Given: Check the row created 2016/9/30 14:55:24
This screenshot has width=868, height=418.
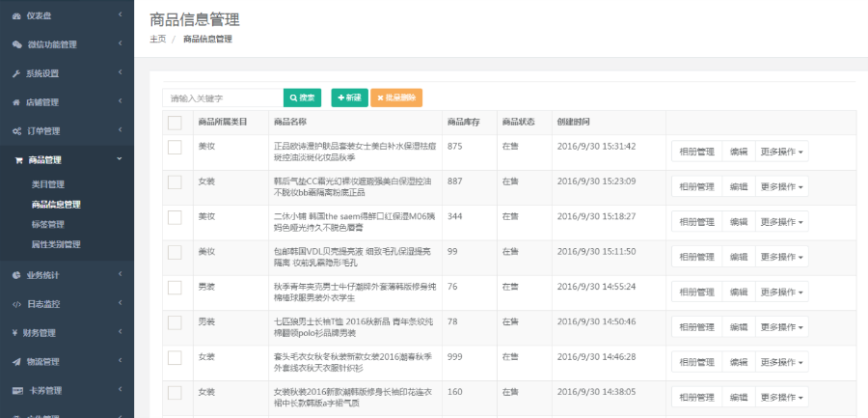Looking at the screenshot, I should tap(175, 287).
